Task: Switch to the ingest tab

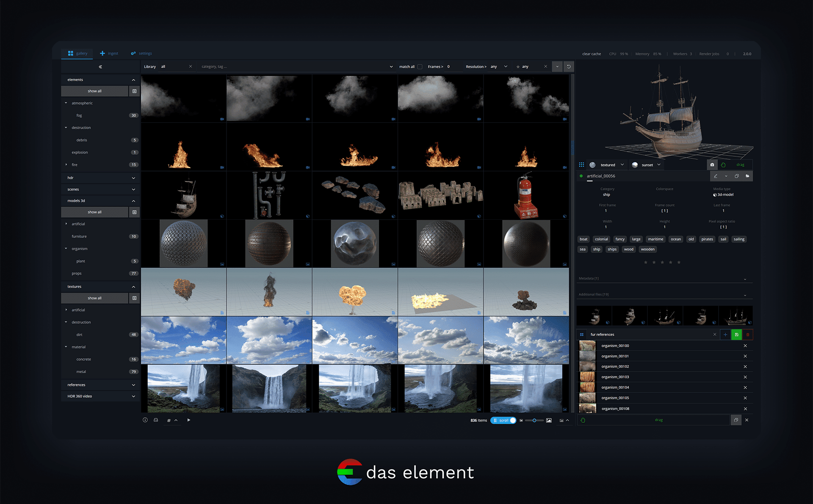Action: (109, 53)
